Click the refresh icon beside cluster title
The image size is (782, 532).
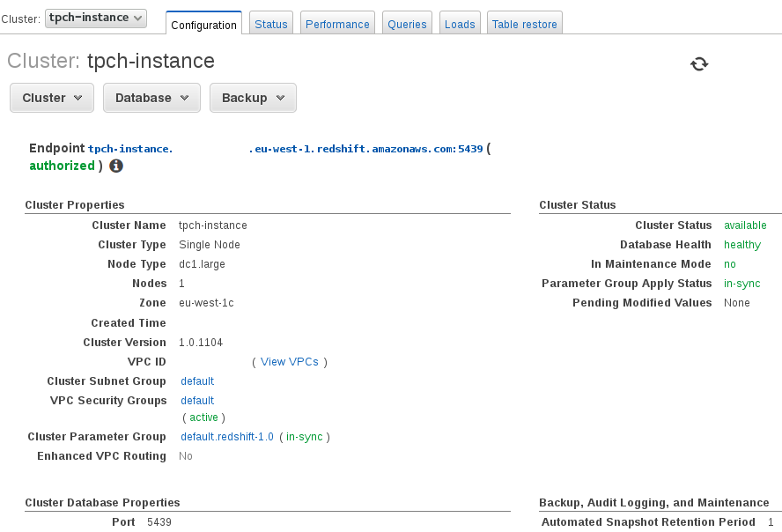699,63
